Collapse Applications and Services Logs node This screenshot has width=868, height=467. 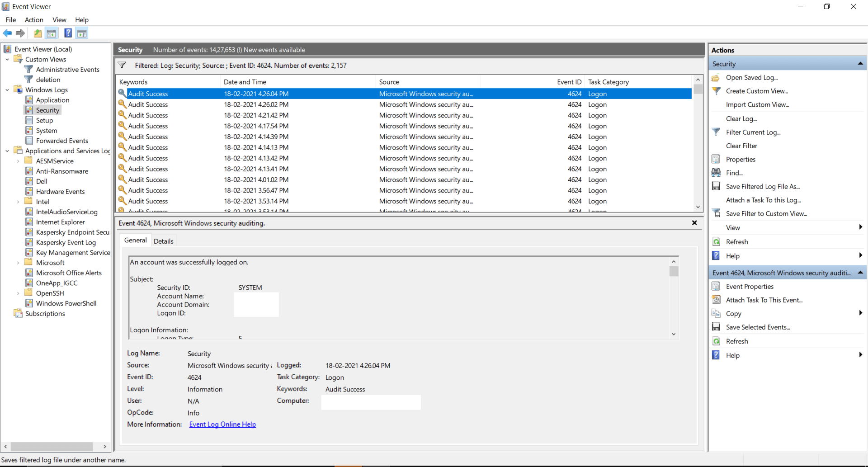click(x=7, y=151)
